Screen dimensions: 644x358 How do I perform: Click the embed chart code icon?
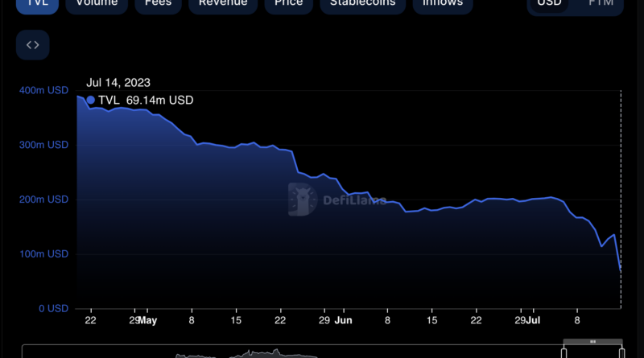(x=33, y=45)
